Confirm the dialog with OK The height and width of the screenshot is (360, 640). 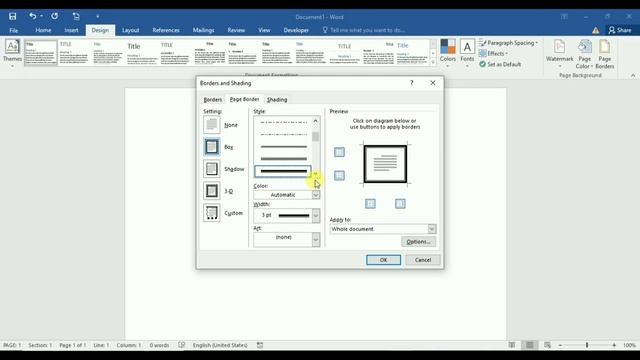[383, 260]
